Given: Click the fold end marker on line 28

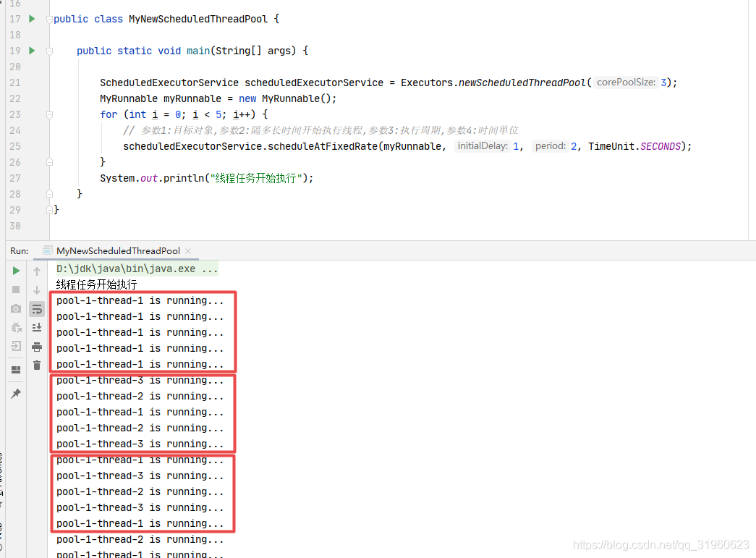Looking at the screenshot, I should (x=49, y=195).
